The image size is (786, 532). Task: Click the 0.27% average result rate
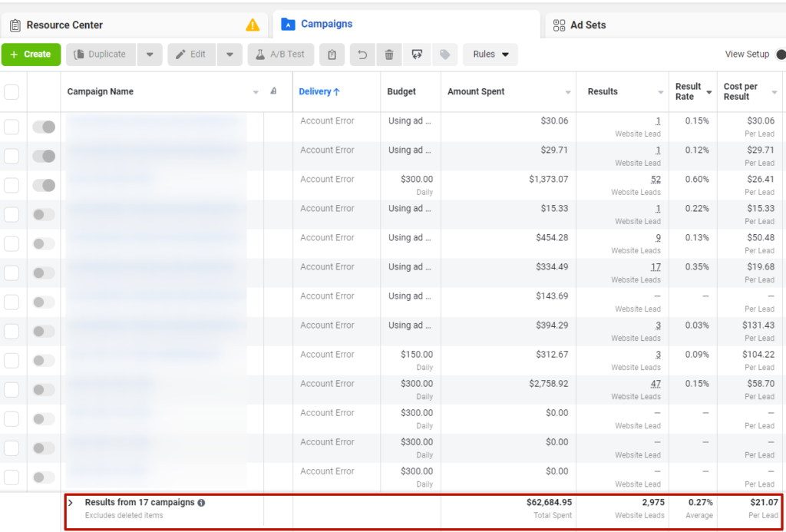700,502
